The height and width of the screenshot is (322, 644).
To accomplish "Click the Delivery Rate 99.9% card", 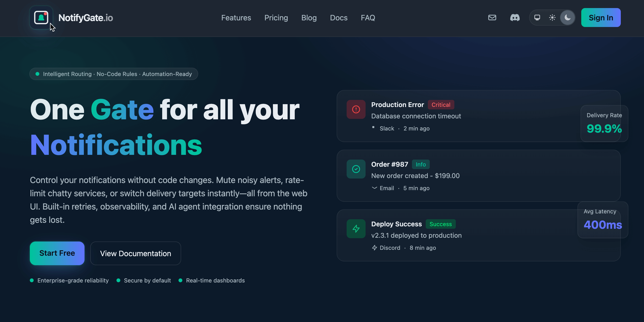I will [x=604, y=124].
